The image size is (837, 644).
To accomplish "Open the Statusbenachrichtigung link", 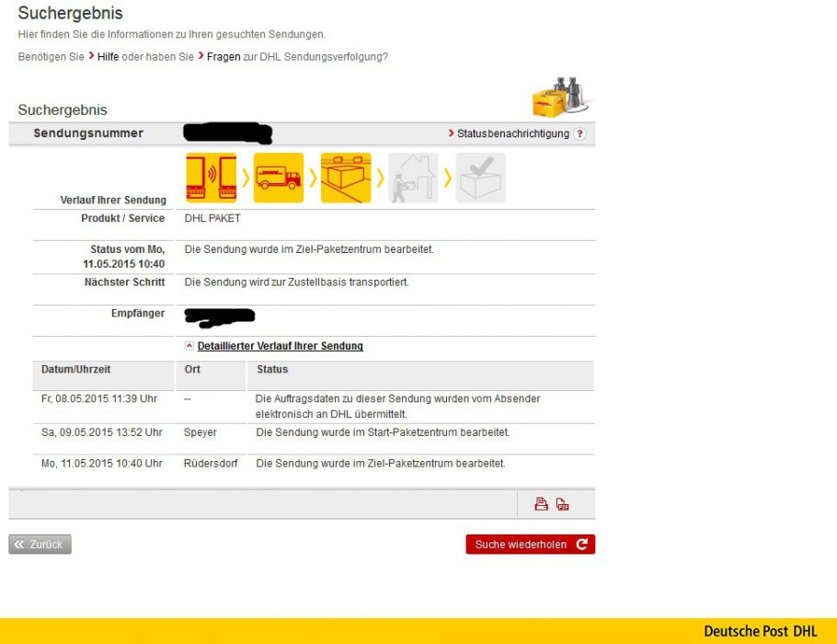I will tap(512, 134).
